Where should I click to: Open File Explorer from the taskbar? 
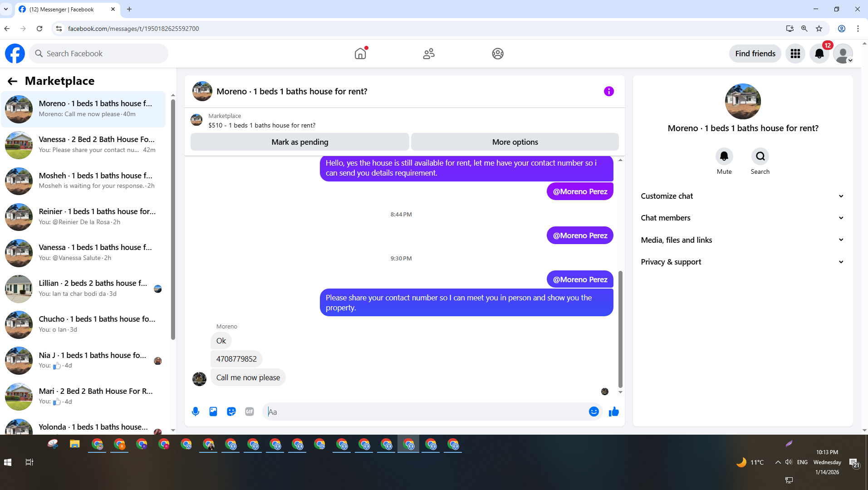click(x=74, y=444)
